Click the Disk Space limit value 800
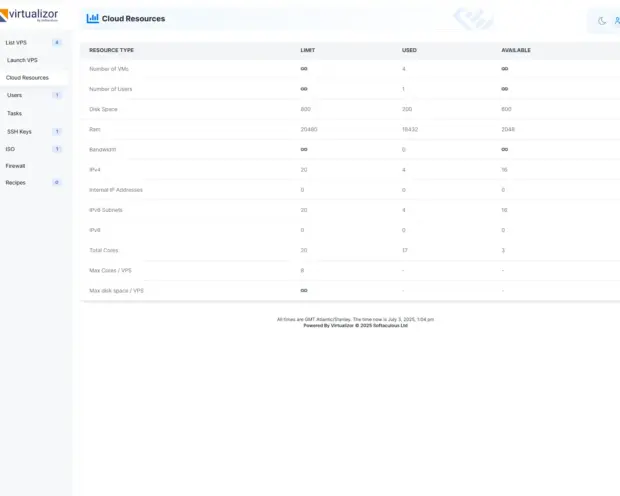 [x=306, y=109]
